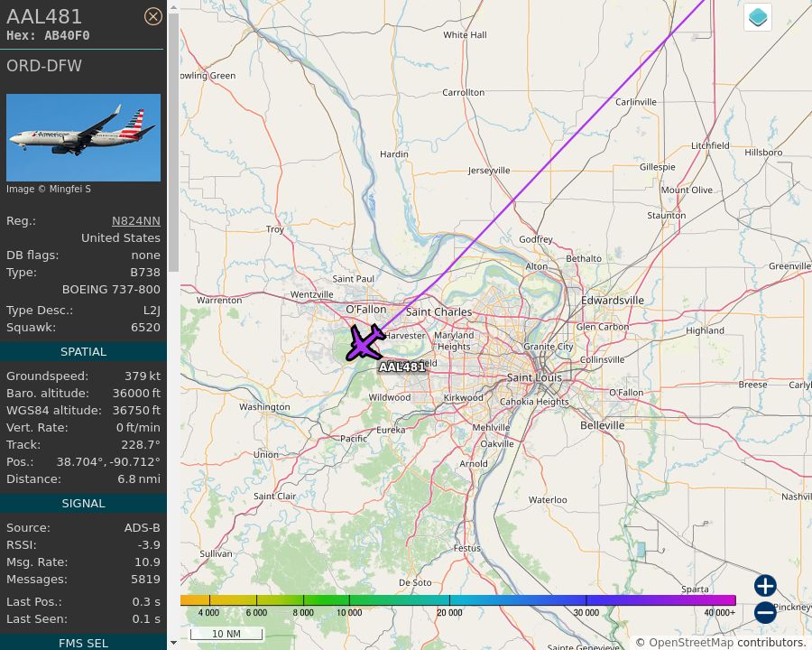812x650 pixels.
Task: Click the 10 NM scale bar
Action: coord(226,634)
